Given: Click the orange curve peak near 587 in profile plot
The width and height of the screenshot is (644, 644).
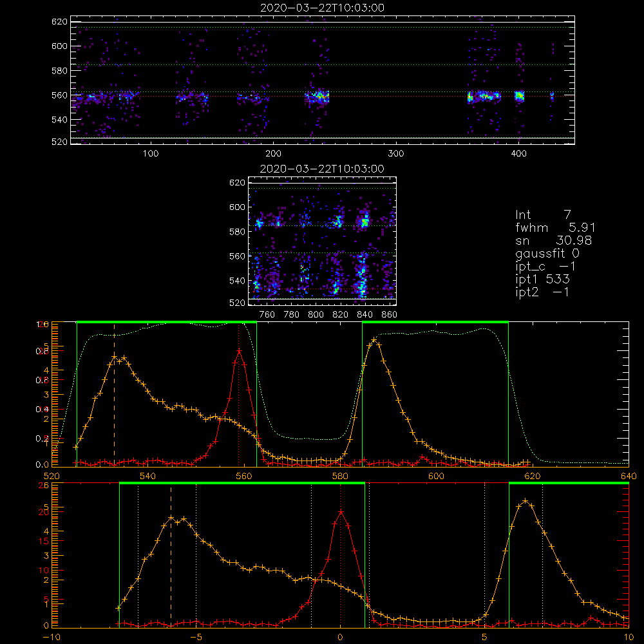Looking at the screenshot, I should (x=374, y=340).
